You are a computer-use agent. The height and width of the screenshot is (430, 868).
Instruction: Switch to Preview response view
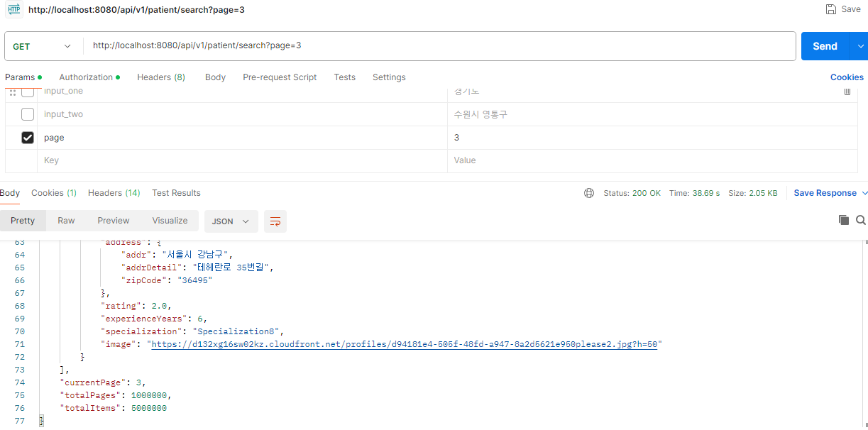[x=114, y=221]
